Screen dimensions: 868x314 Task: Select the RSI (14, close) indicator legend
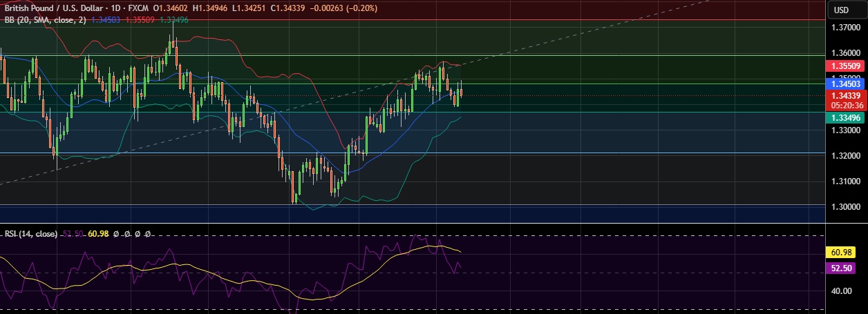[x=30, y=235]
